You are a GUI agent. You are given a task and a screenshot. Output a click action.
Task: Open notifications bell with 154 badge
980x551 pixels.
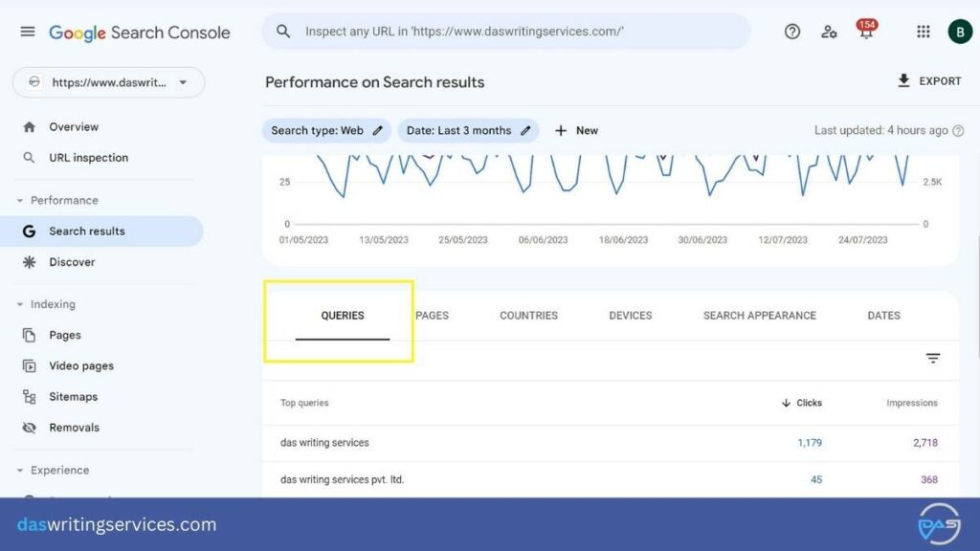pos(866,30)
